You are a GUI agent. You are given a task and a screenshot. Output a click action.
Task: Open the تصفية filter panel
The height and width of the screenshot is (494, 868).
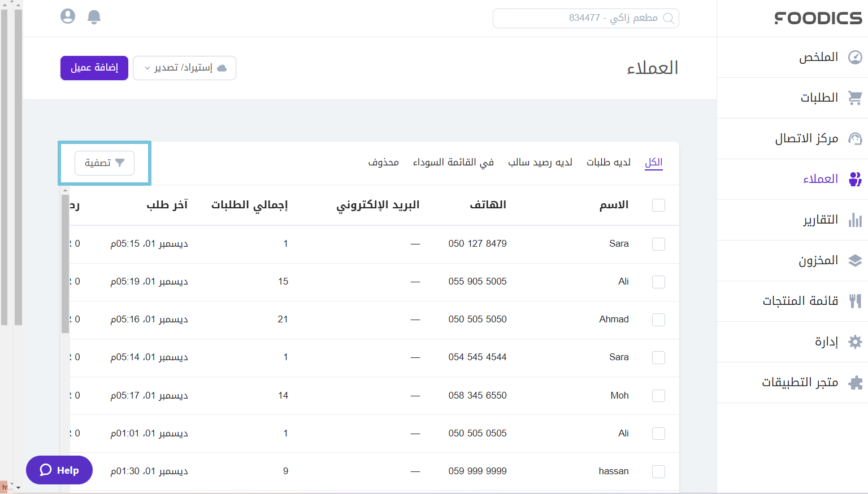point(104,163)
